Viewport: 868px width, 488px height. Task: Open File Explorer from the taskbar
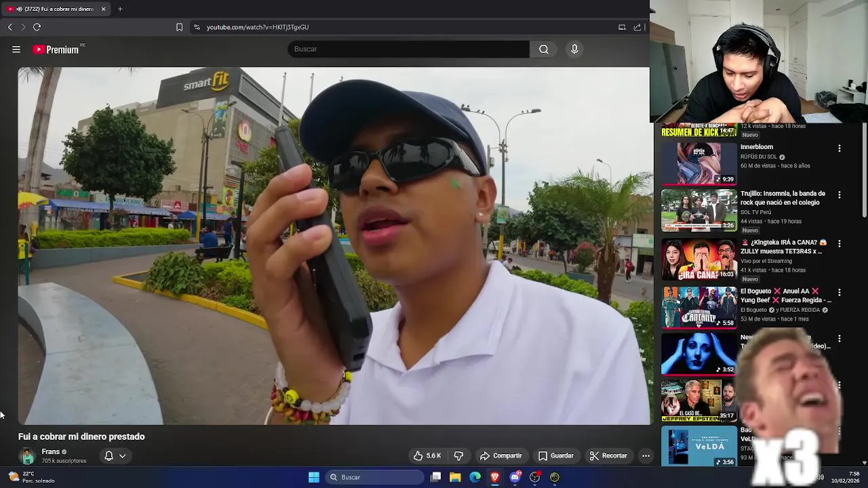455,477
